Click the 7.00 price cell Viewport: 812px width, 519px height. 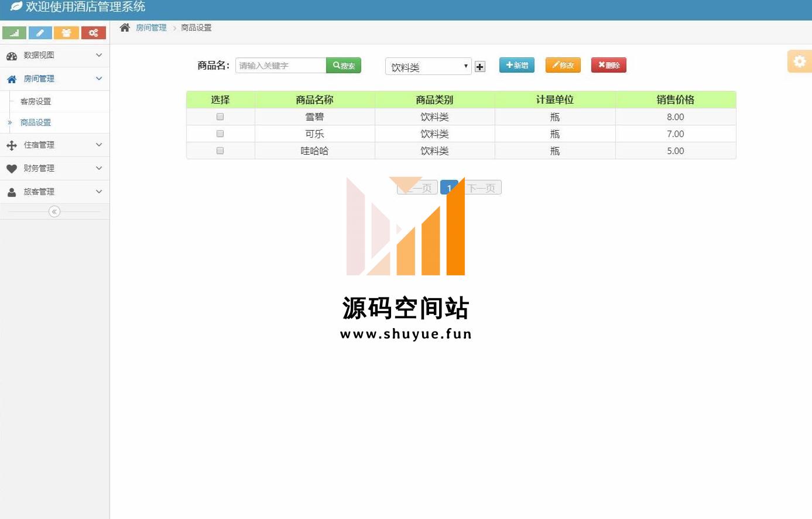pos(676,134)
